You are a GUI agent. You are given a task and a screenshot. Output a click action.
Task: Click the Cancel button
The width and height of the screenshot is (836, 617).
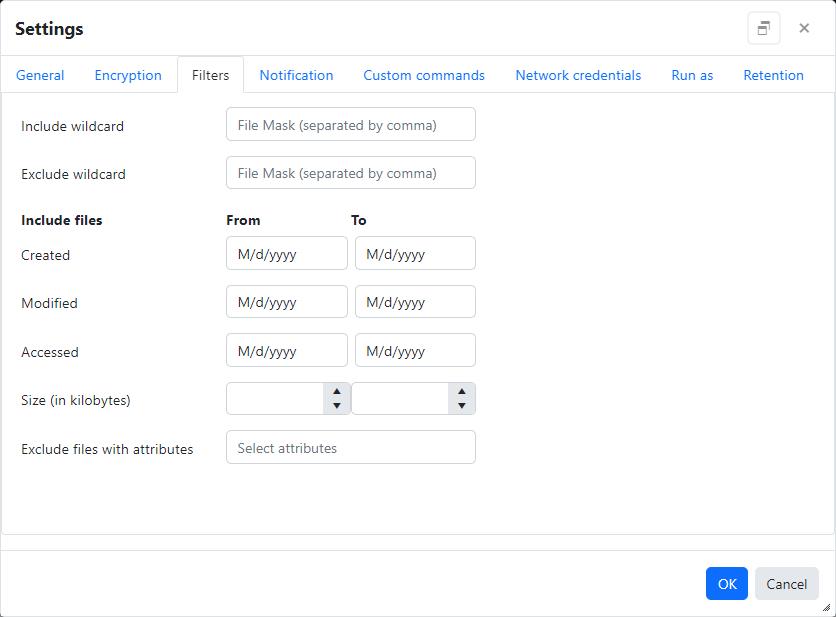coord(786,584)
